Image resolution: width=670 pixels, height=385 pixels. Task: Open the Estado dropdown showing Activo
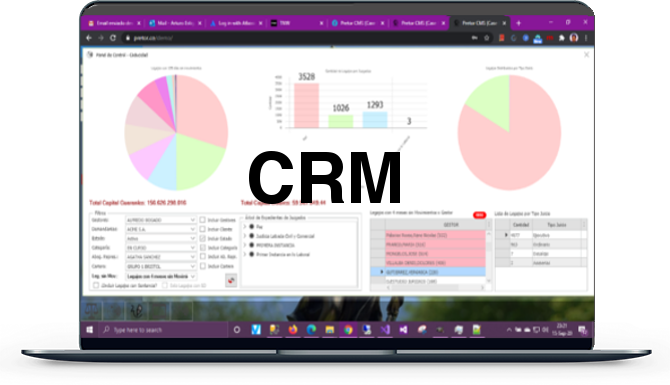point(160,238)
